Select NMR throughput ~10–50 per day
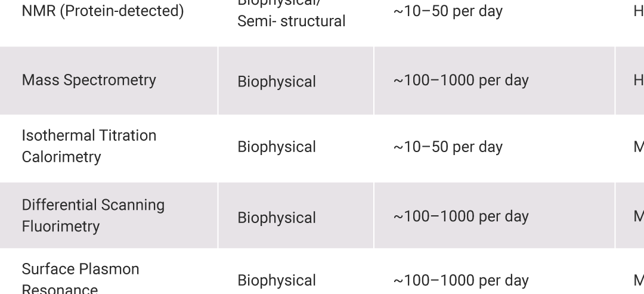Image resolution: width=644 pixels, height=294 pixels. (x=448, y=11)
